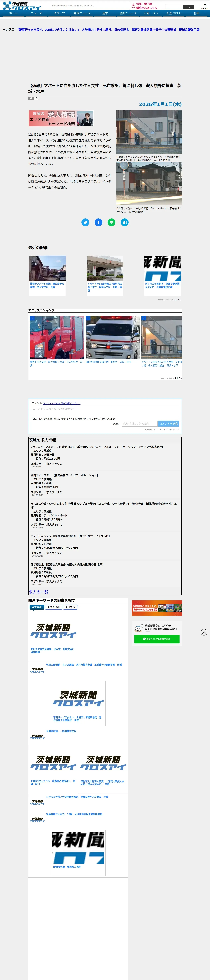Open job listing 空間ディレクター ワールドコーポレーション
The width and height of the screenshot is (210, 980).
pyautogui.click(x=64, y=475)
